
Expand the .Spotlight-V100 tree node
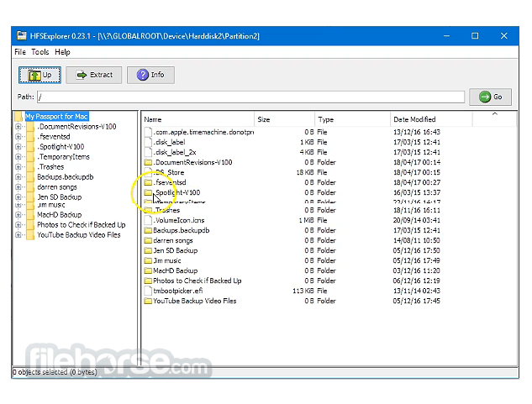(18, 146)
